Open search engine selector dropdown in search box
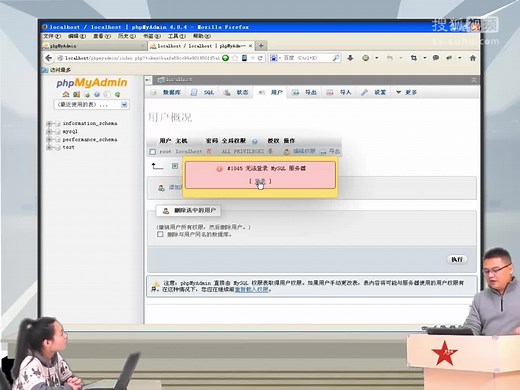The width and height of the screenshot is (520, 390). pyautogui.click(x=275, y=58)
